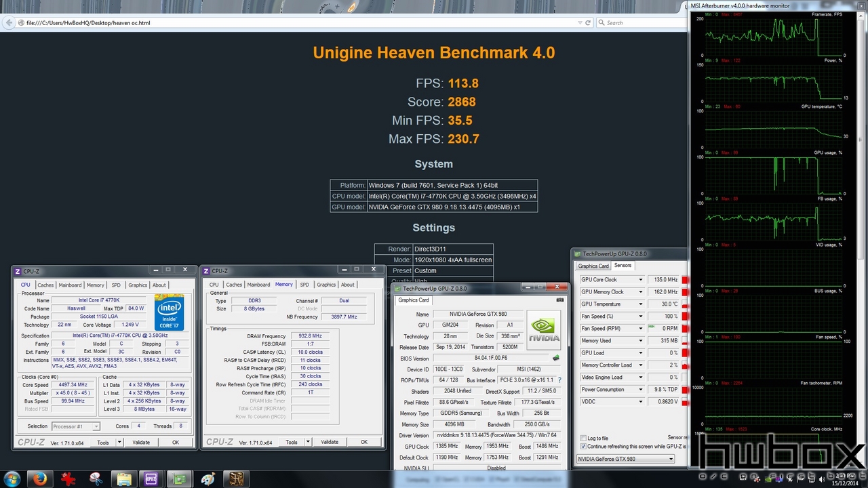The width and height of the screenshot is (868, 488).
Task: Switch to GPU-Z via green card taskbar icon
Action: pos(180,479)
